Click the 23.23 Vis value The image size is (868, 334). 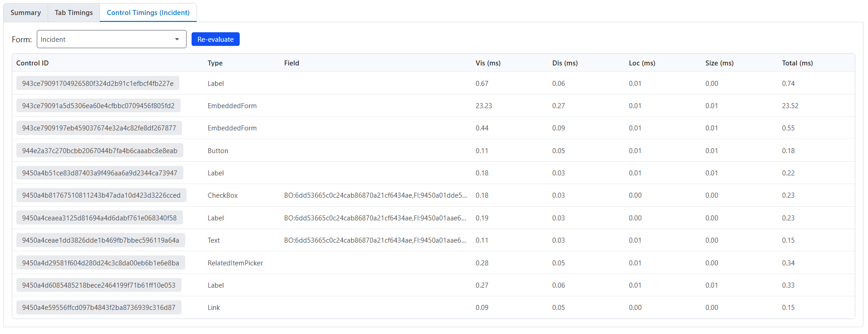(484, 106)
